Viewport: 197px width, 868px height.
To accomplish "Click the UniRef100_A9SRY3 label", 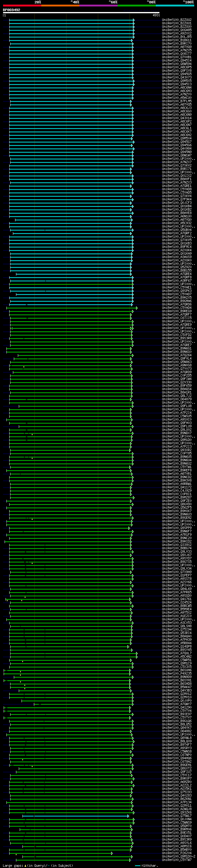I will point(177,748).
